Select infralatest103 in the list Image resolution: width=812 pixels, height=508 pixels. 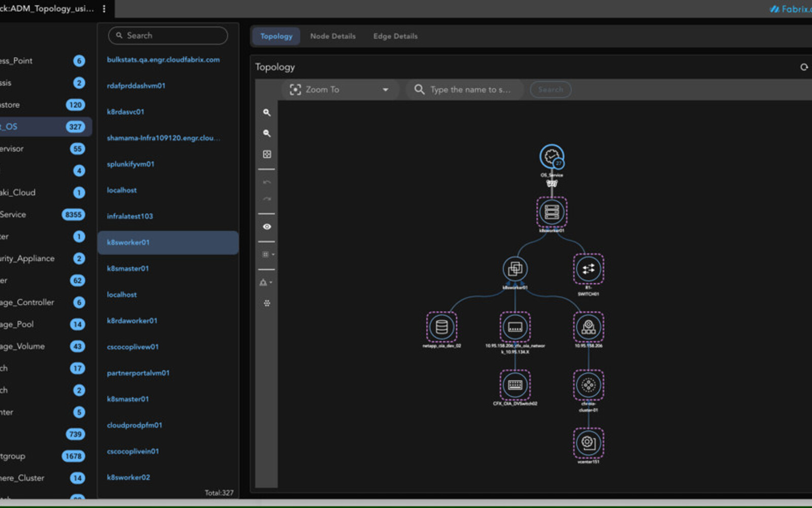tap(129, 216)
